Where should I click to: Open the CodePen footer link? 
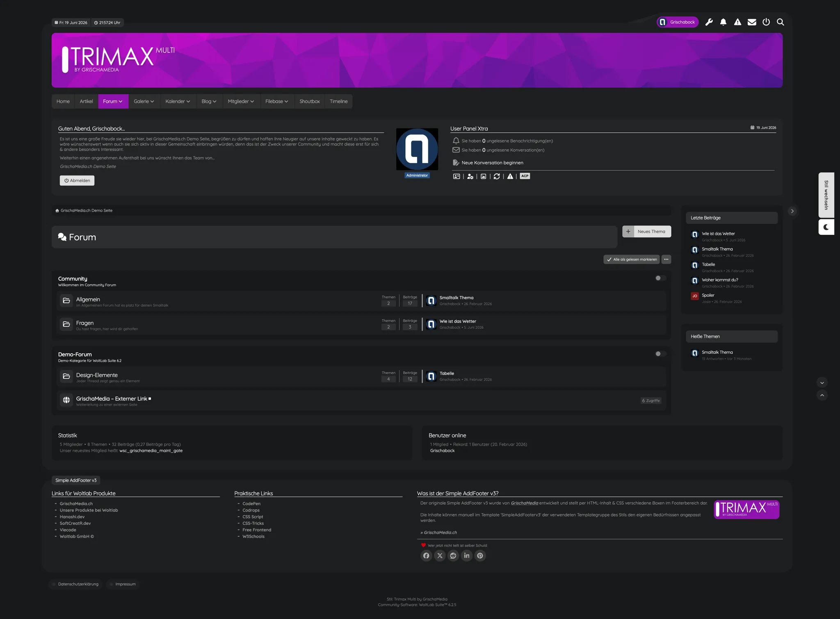251,504
